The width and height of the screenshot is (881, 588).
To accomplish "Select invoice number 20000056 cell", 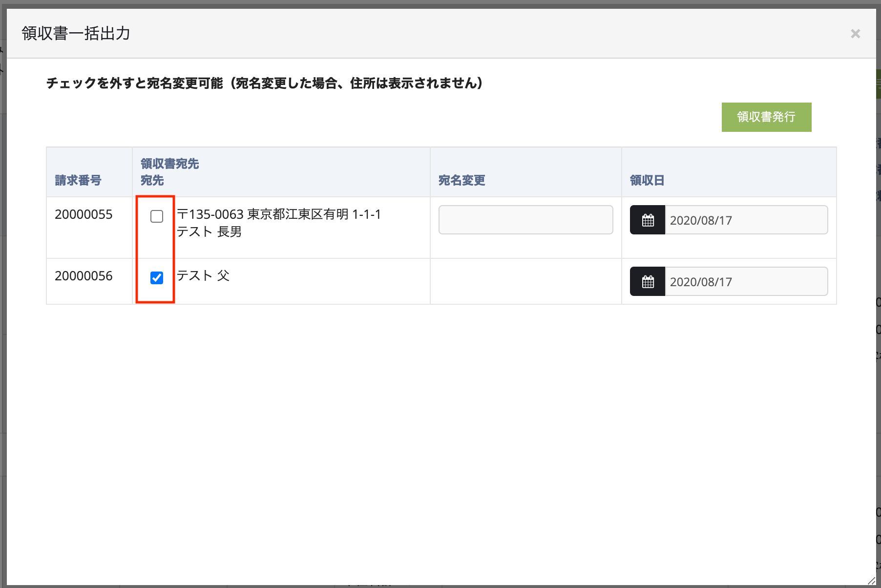I will click(84, 276).
